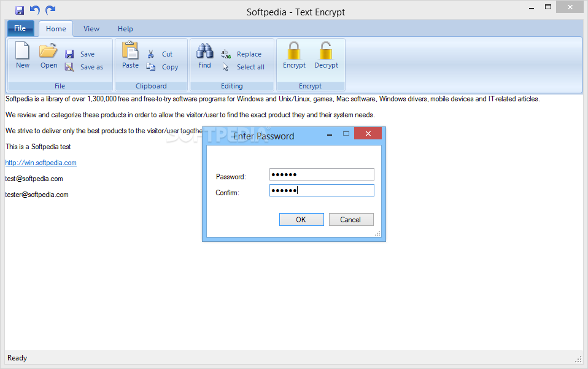Image resolution: width=588 pixels, height=369 pixels.
Task: Click the line 'This is a Softpedia test'
Action: (x=38, y=147)
